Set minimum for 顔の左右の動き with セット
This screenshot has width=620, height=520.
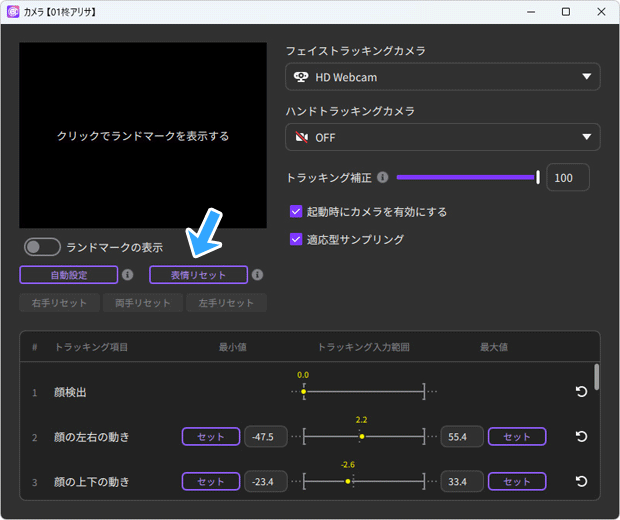click(211, 437)
